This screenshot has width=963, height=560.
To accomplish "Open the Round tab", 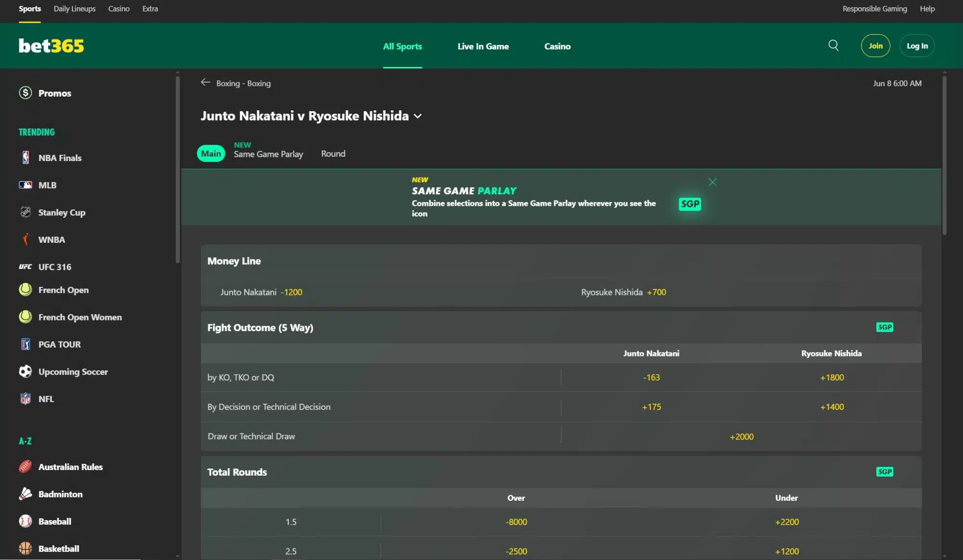I will click(x=333, y=154).
